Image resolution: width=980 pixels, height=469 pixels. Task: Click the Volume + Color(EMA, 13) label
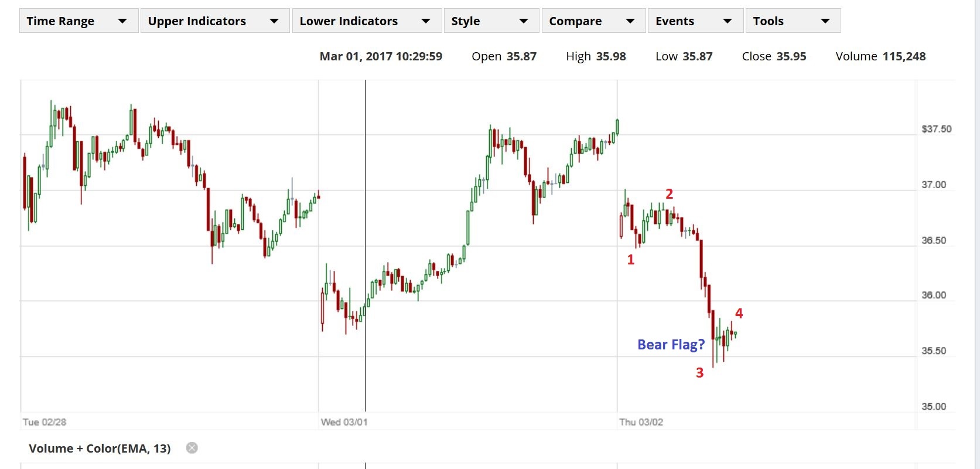coord(100,448)
